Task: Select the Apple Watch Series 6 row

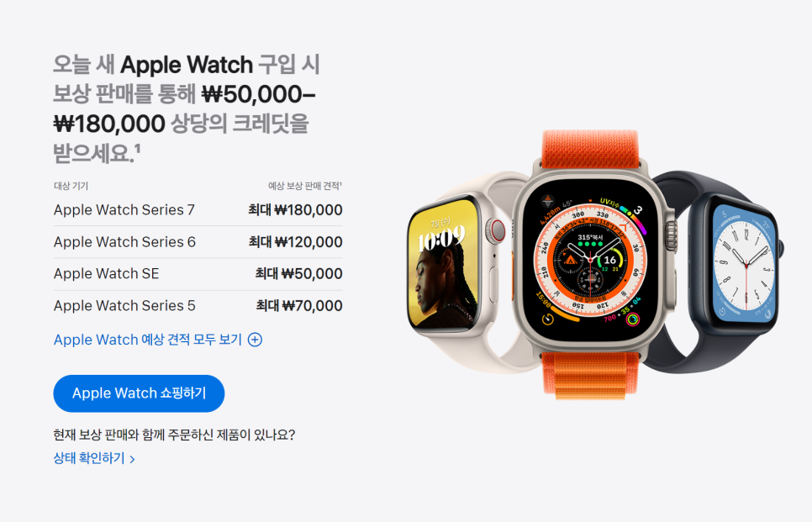Action: point(198,242)
